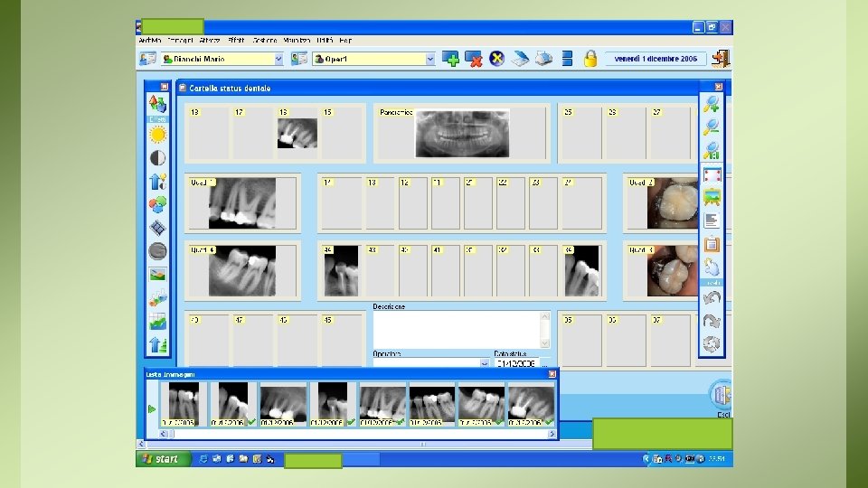868x488 pixels.
Task: Click the redo arrow in right toolbar
Action: click(x=712, y=321)
